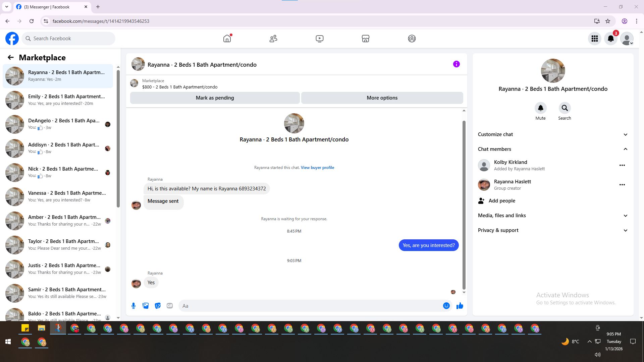
Task: Open the emoji picker in message box
Action: (446, 306)
